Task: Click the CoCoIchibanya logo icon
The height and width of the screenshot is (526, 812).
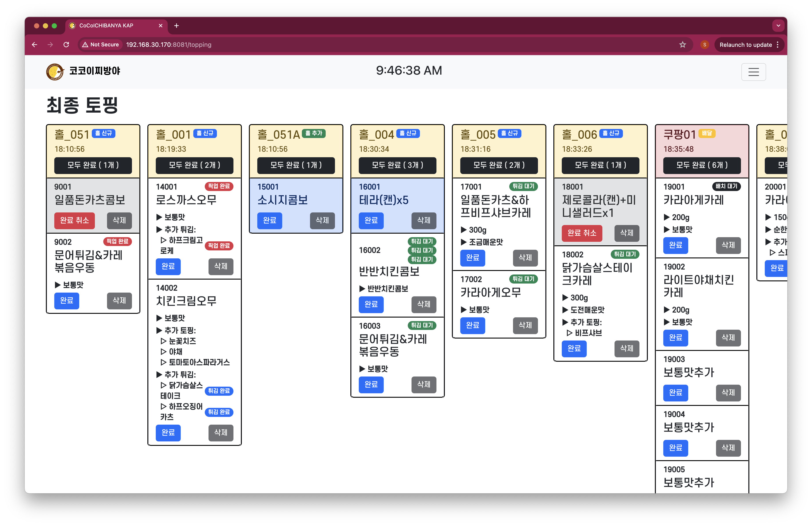Action: pos(55,72)
